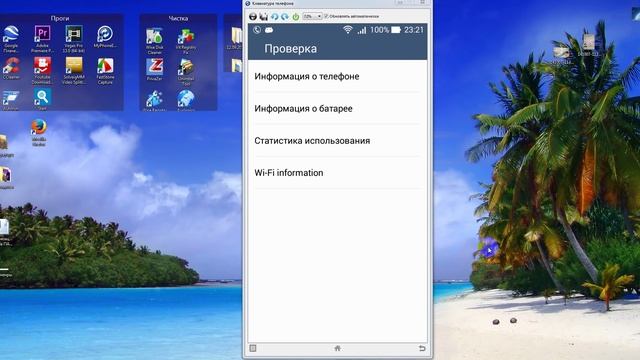Open the Youtube Downloader shortcut

pyautogui.click(x=42, y=71)
